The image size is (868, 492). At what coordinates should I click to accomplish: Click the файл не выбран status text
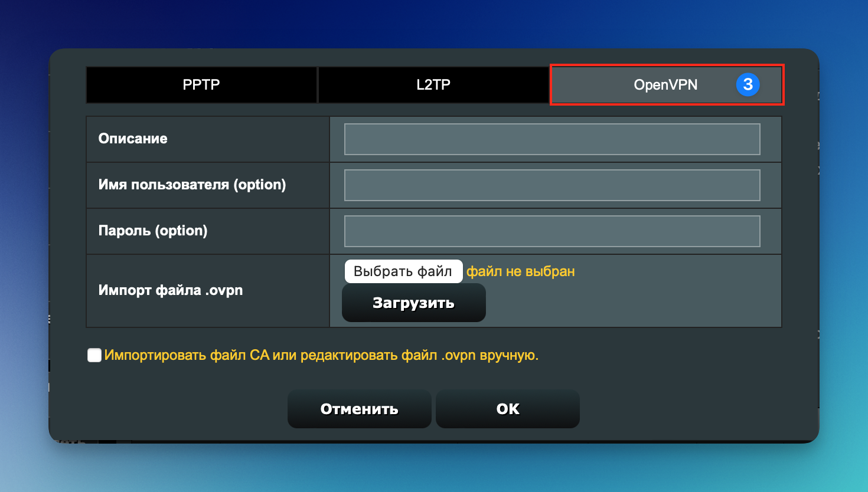point(520,271)
